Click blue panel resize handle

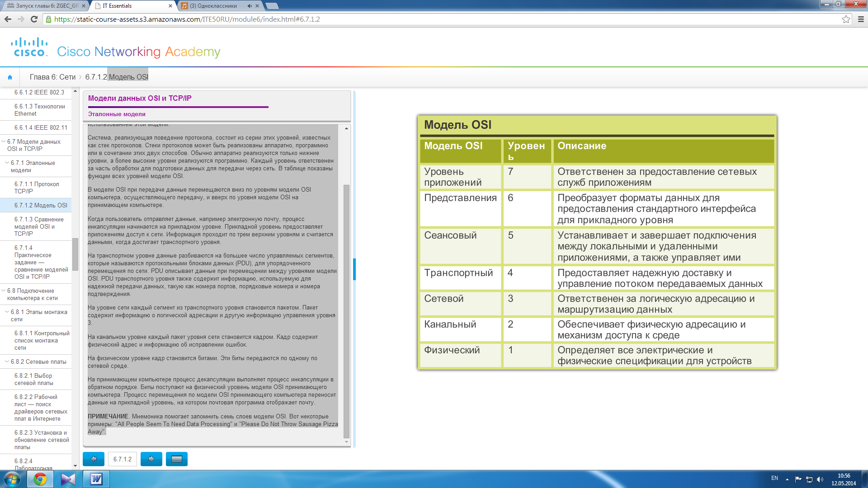[x=354, y=269]
